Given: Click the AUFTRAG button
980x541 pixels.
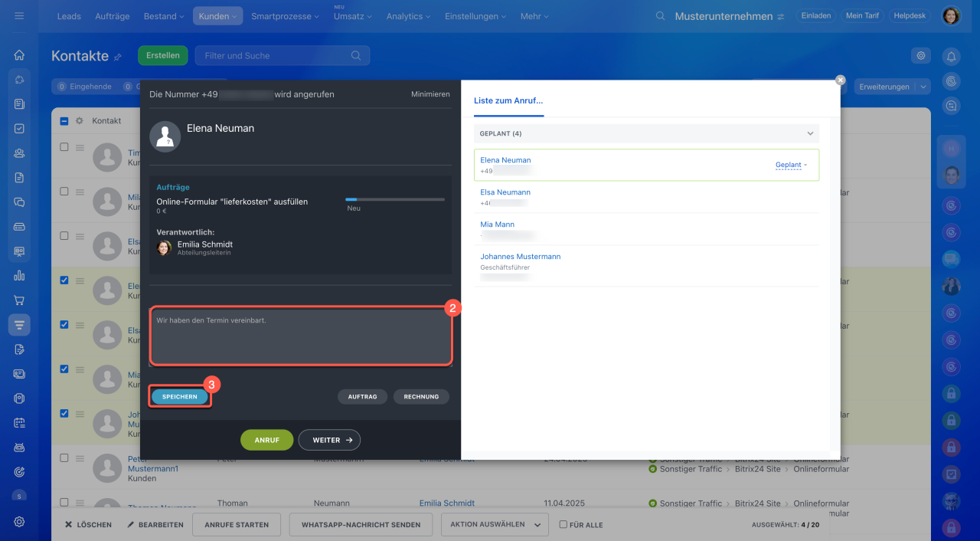Looking at the screenshot, I should point(362,397).
